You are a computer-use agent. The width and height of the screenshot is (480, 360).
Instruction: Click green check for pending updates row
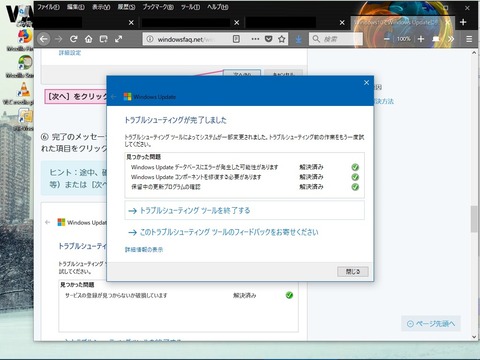355,187
